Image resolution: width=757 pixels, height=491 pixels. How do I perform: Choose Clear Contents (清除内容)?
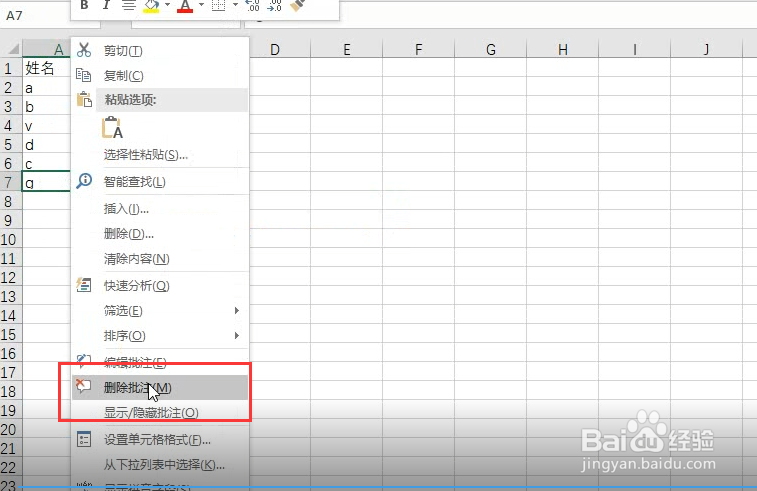160,259
